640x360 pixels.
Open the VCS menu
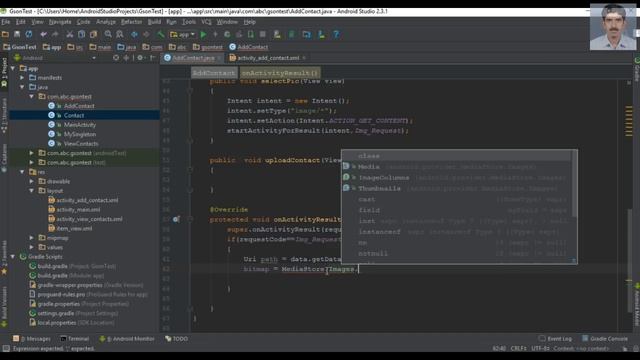[x=206, y=22]
